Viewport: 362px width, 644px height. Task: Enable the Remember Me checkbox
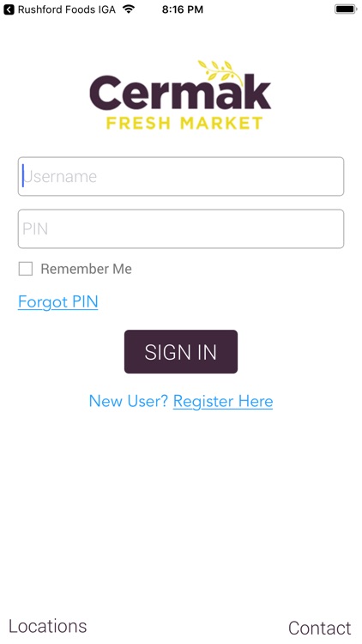tap(26, 269)
